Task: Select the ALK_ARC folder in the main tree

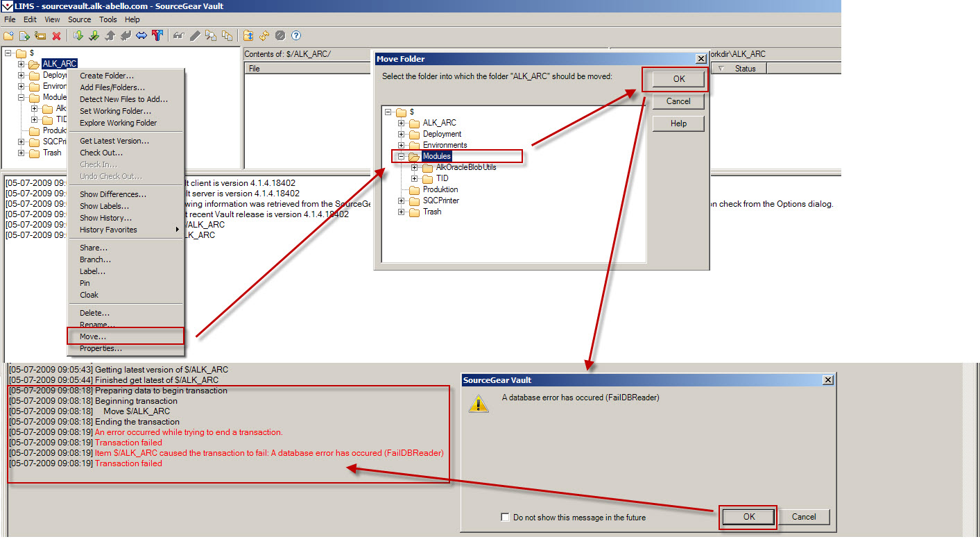Action: pyautogui.click(x=59, y=64)
